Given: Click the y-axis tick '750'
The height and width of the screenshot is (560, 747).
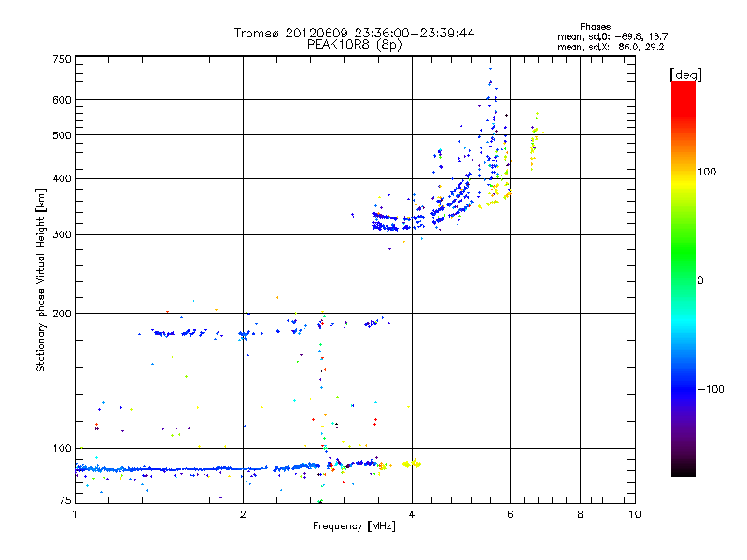Looking at the screenshot, I should (x=62, y=59).
